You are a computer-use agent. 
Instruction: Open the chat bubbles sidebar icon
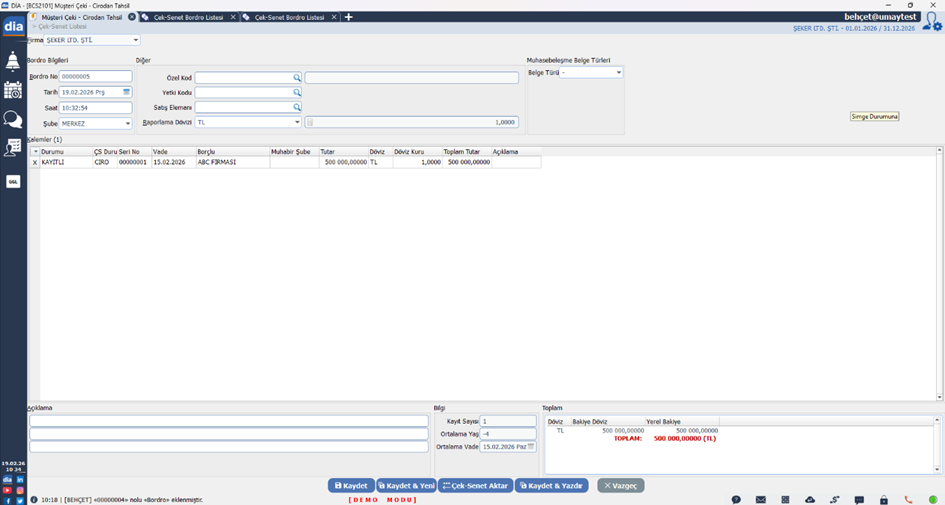pyautogui.click(x=13, y=119)
